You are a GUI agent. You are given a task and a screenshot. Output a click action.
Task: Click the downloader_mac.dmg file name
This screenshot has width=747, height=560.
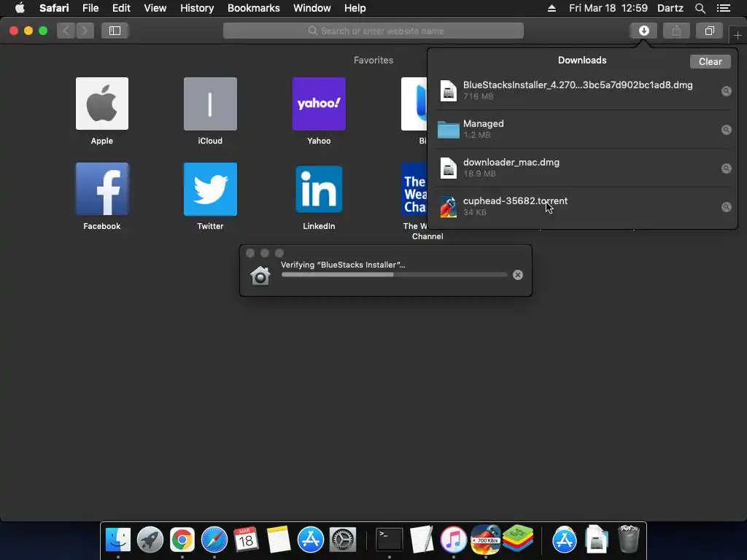tap(511, 162)
